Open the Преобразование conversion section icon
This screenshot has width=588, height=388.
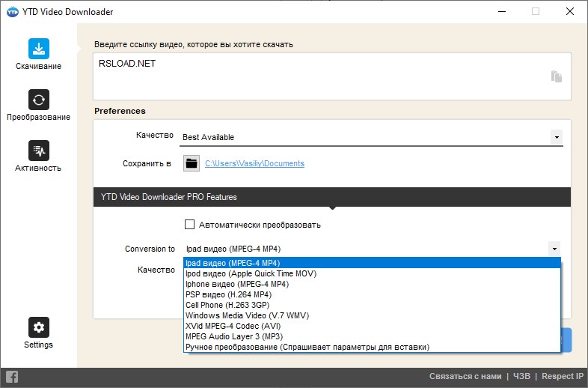point(39,100)
